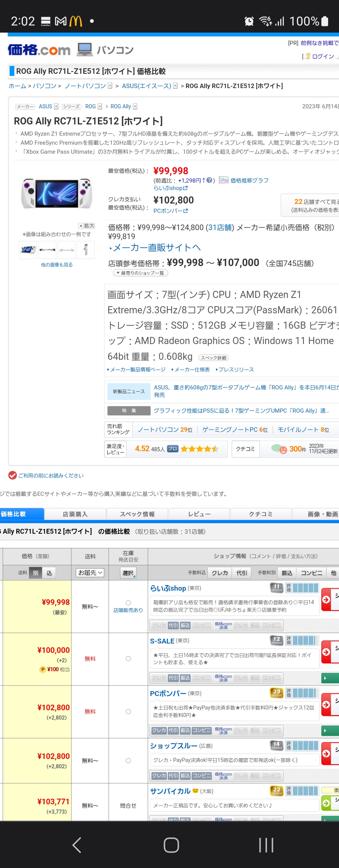
Task: Tap the Android back navigation button
Action: (x=76, y=845)
